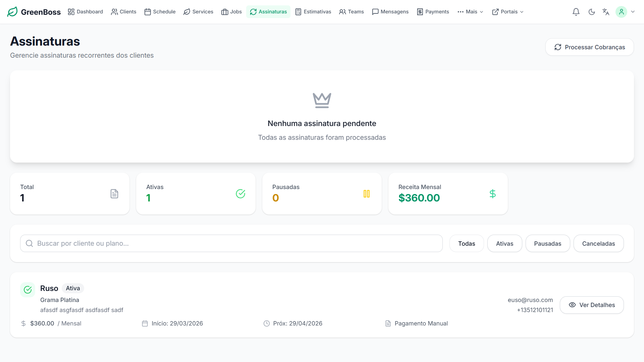Open notifications via the bell icon
The height and width of the screenshot is (362, 644).
576,12
